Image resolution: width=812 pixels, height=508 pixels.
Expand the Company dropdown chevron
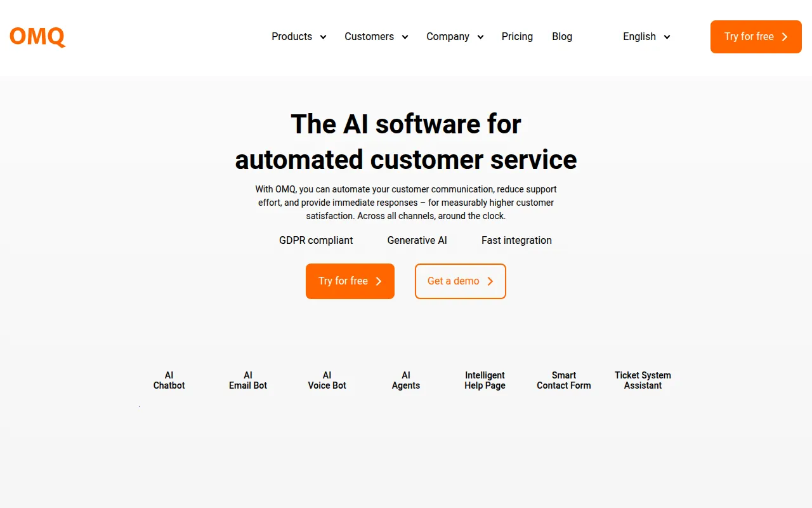[x=480, y=37]
